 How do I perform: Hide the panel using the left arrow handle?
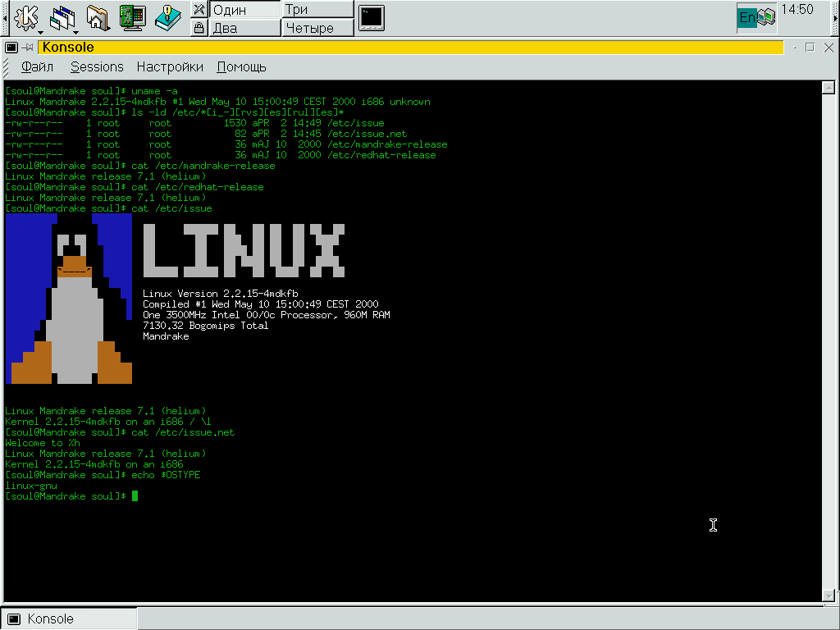tap(4, 18)
